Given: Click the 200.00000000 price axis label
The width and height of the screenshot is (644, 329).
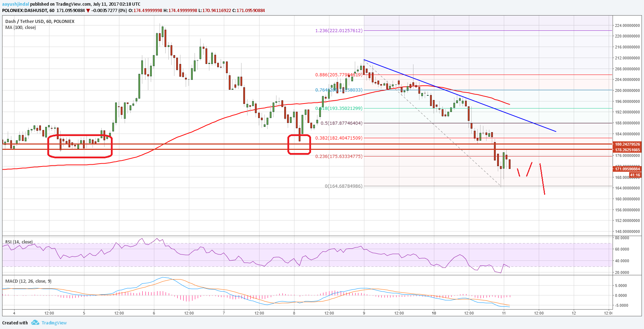Looking at the screenshot, I should (627, 90).
